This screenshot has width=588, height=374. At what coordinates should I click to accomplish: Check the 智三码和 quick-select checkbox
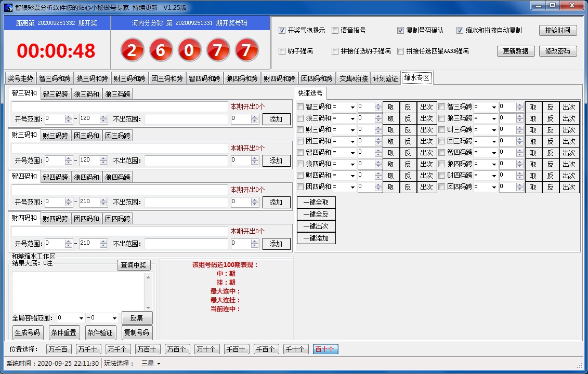300,107
